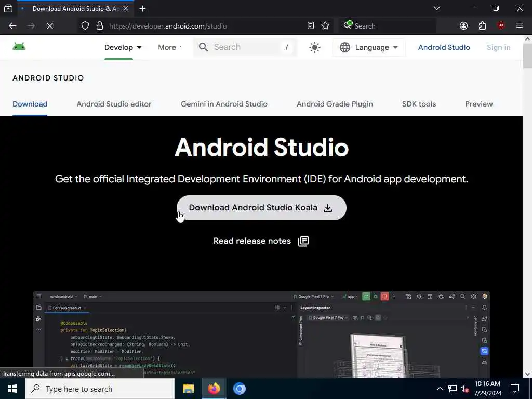Click the uBlock Origin extension icon
Screen dimensions: 532x399
pyautogui.click(x=501, y=26)
